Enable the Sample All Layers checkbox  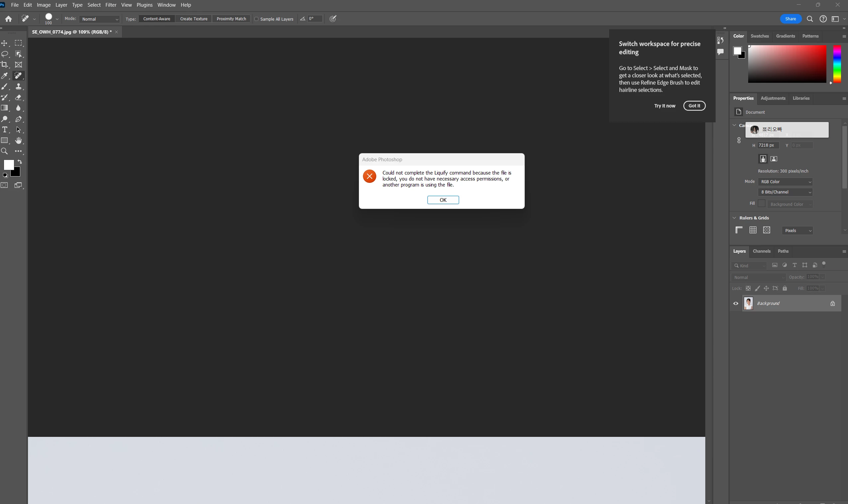coord(256,19)
